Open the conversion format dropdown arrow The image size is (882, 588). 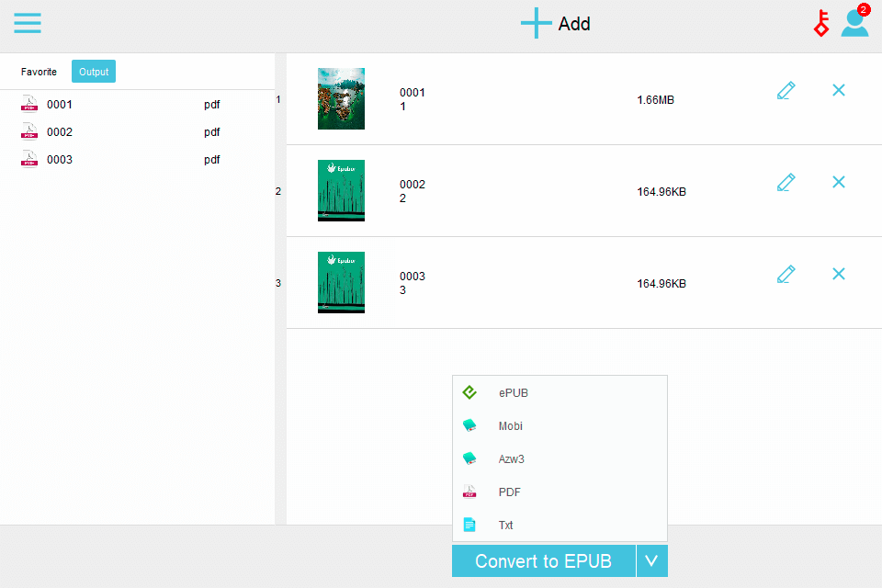point(651,560)
